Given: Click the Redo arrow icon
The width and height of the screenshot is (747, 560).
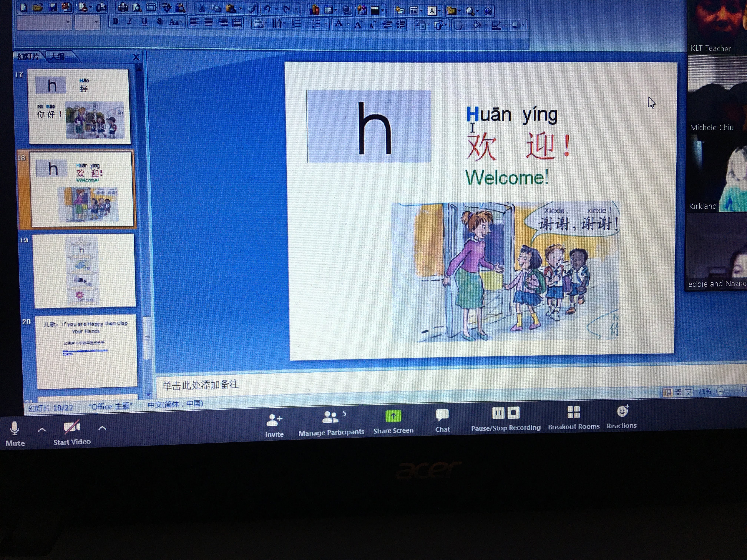Looking at the screenshot, I should 287,9.
